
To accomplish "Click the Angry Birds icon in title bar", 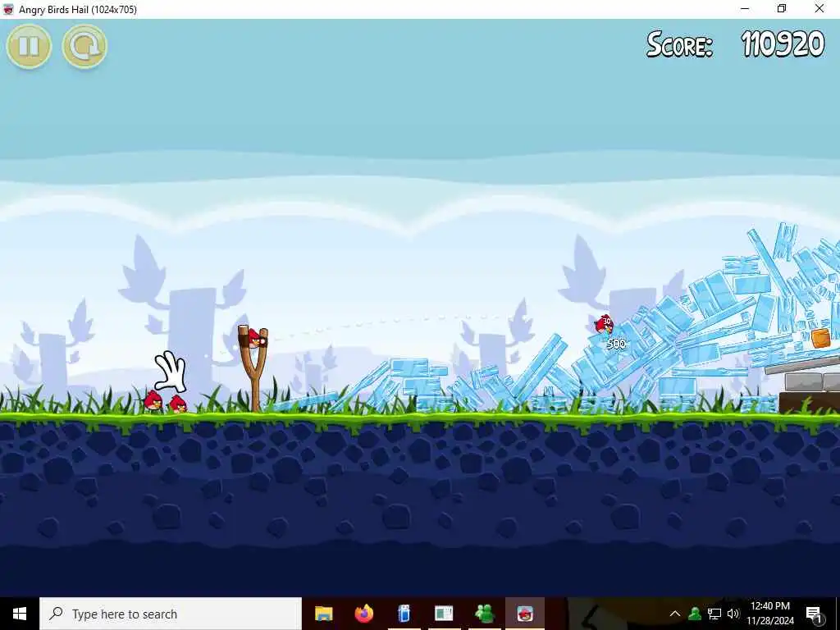I will click(8, 9).
